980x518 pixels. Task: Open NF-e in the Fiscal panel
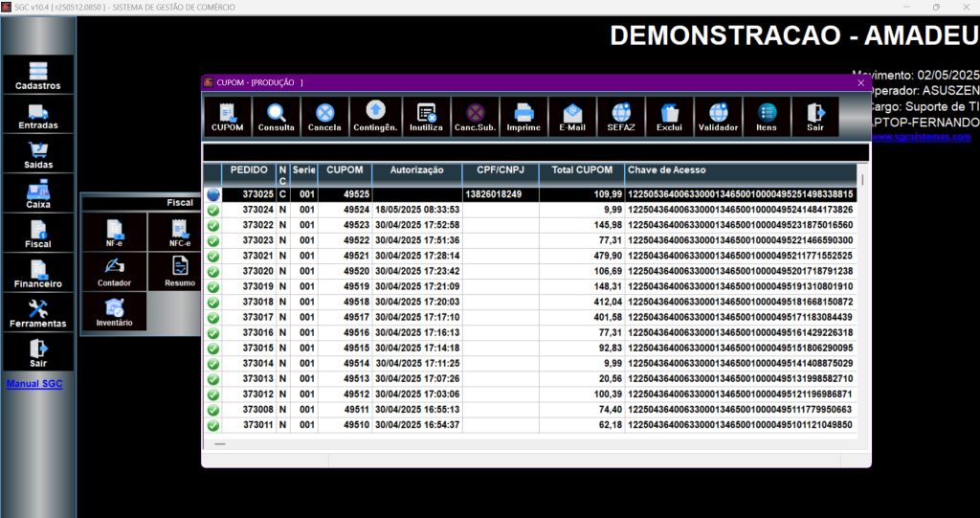(x=115, y=232)
